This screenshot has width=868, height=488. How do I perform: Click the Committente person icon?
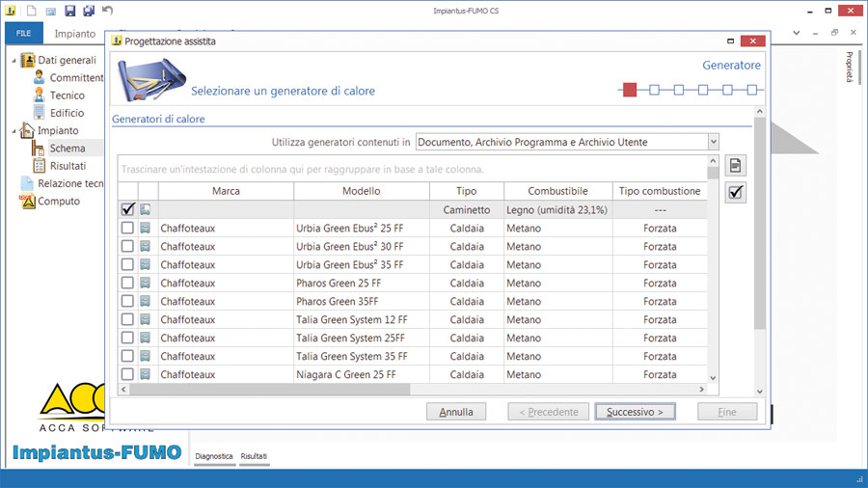point(39,77)
